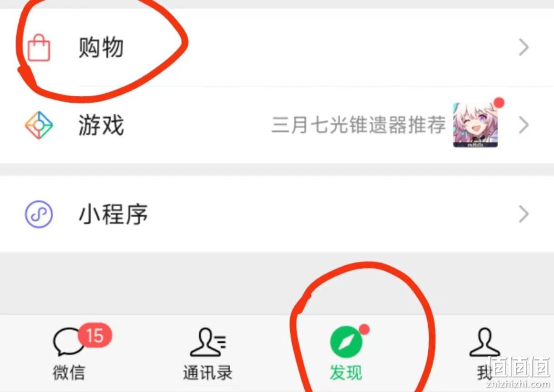The height and width of the screenshot is (392, 554).
Task: Switch to the 通讯录 tab label
Action: (x=208, y=373)
